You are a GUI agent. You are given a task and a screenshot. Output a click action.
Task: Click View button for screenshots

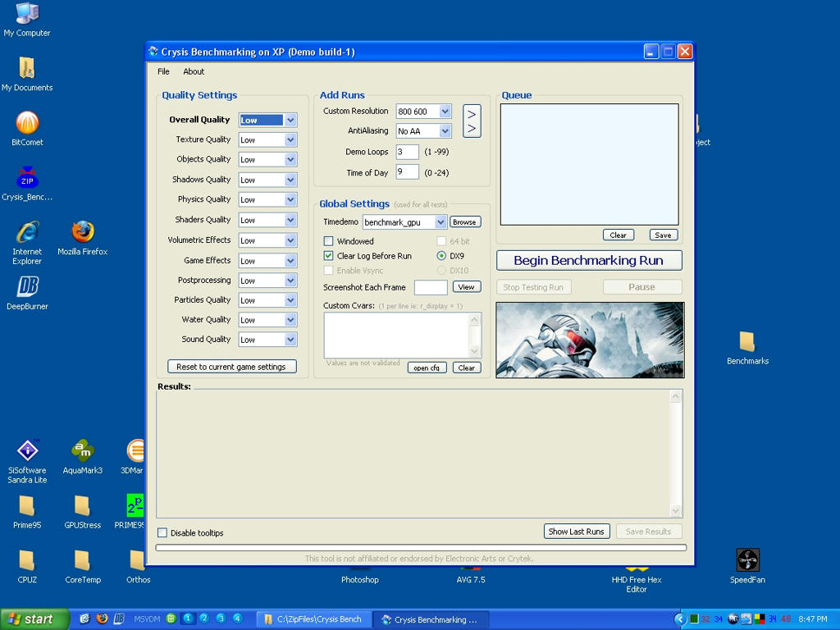tap(467, 287)
